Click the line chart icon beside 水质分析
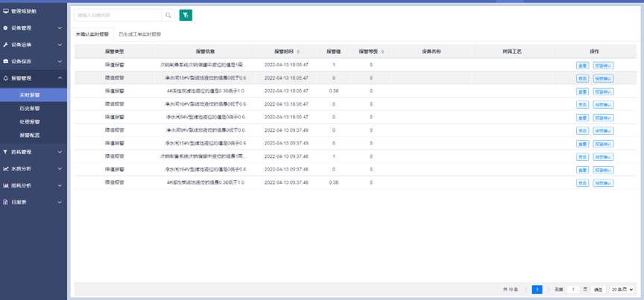 [x=6, y=169]
